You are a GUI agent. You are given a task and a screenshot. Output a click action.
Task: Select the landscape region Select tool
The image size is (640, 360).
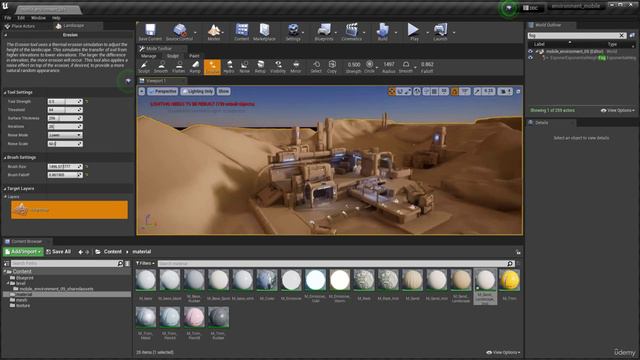(316, 67)
